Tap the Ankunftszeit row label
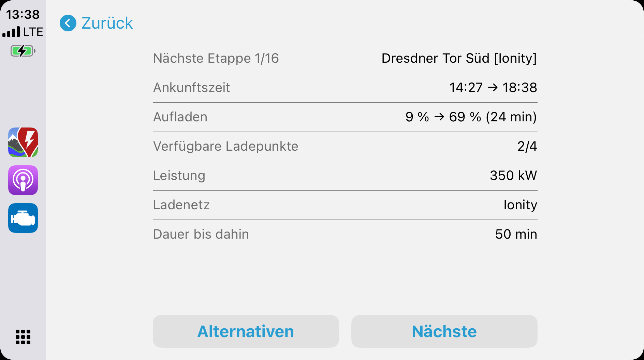Image resolution: width=644 pixels, height=360 pixels. point(192,88)
